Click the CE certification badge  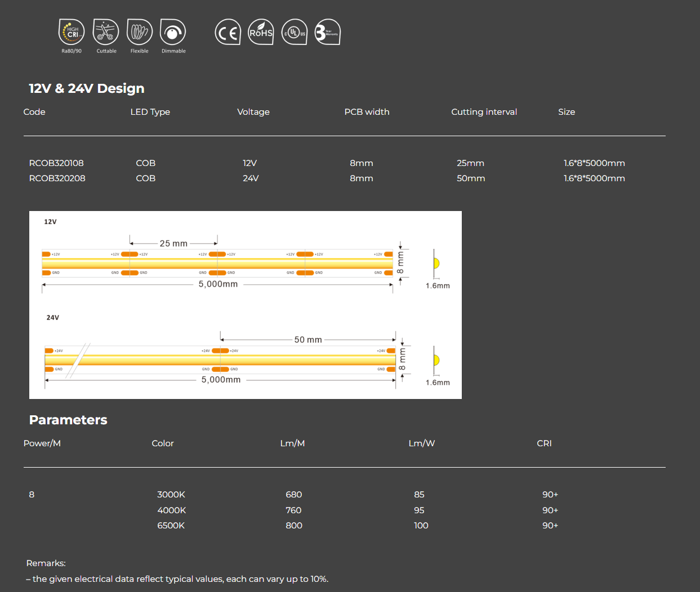[228, 33]
